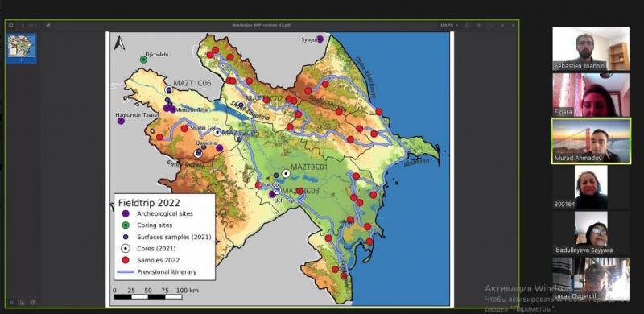Screen dimensions: 644x314
Task: Click the Syugut purple archeological site marker
Action: 320,39
